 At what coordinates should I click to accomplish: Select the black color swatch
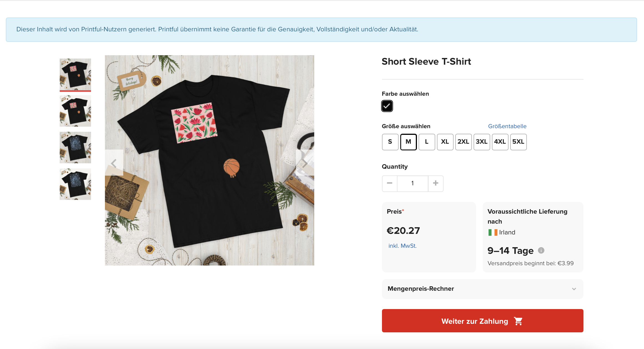pyautogui.click(x=387, y=106)
